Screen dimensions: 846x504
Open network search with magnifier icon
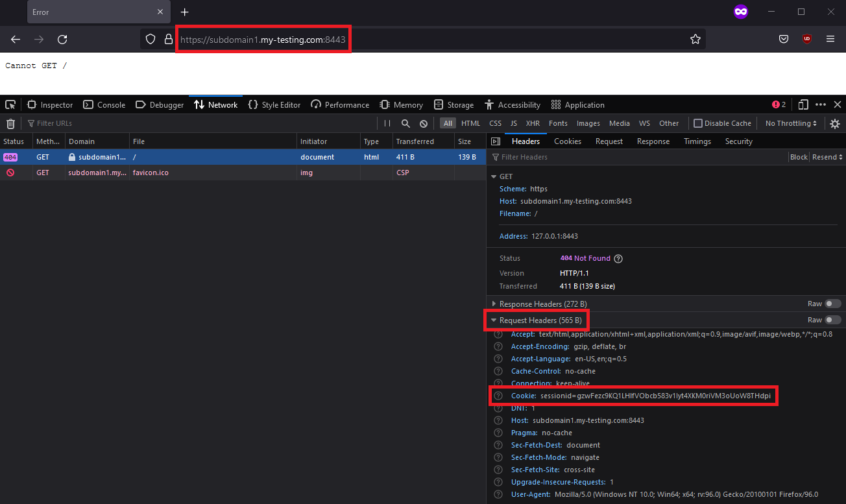pyautogui.click(x=405, y=123)
